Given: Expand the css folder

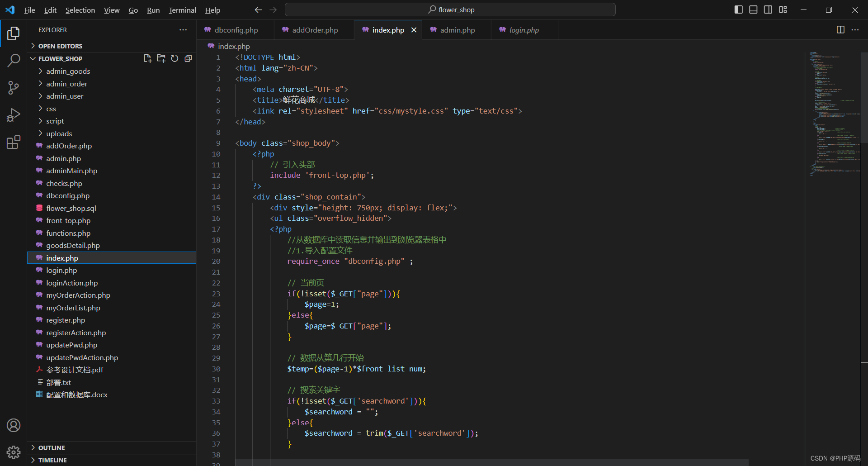Looking at the screenshot, I should point(112,109).
